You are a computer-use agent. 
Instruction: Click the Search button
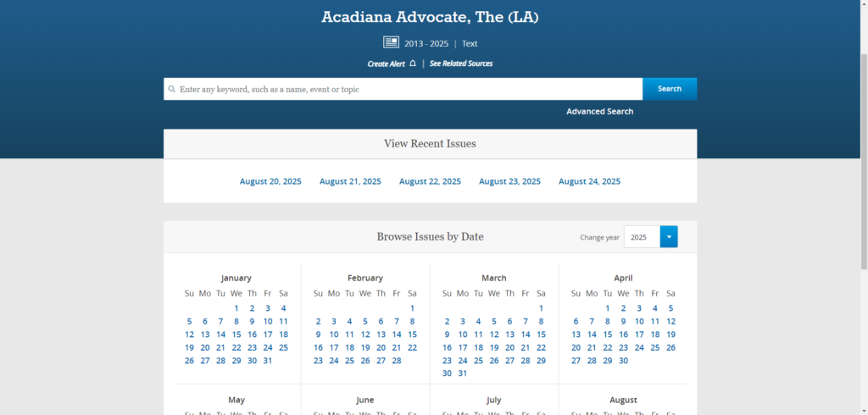click(x=669, y=89)
